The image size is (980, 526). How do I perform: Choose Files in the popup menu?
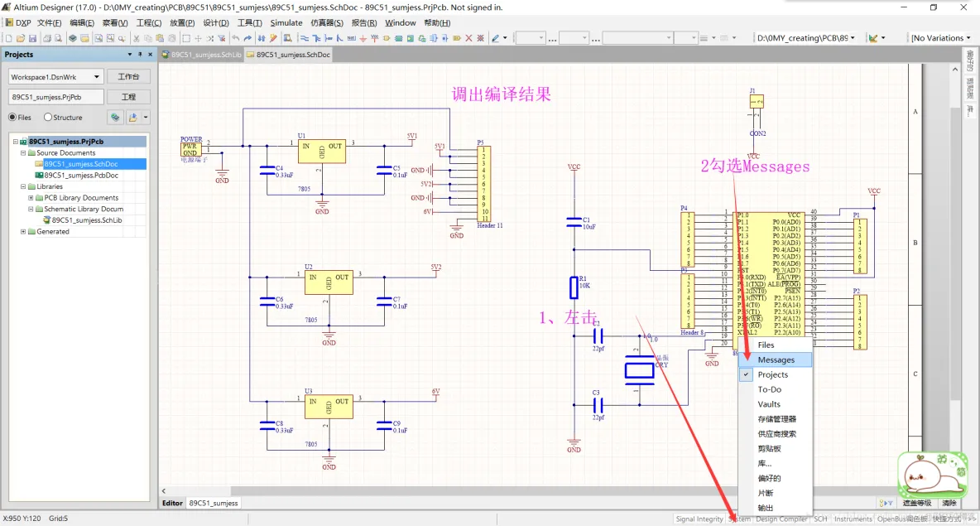(775, 345)
